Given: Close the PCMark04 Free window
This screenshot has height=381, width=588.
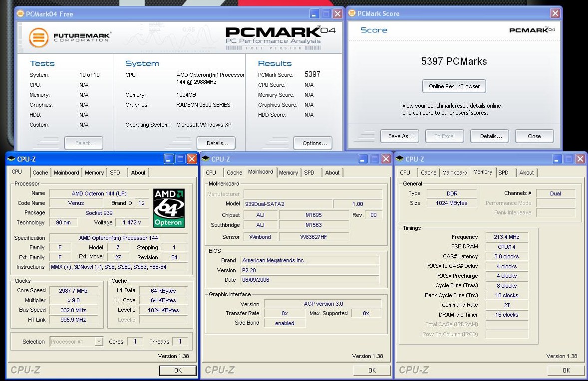Looking at the screenshot, I should pos(337,14).
